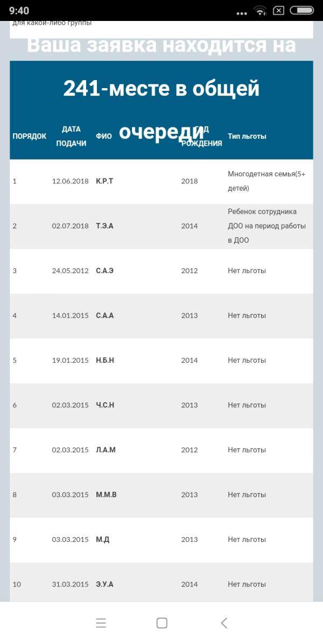Image resolution: width=323 pixels, height=644 pixels.
Task: Click the applicant name Т.Э.А
Action: pyautogui.click(x=104, y=226)
